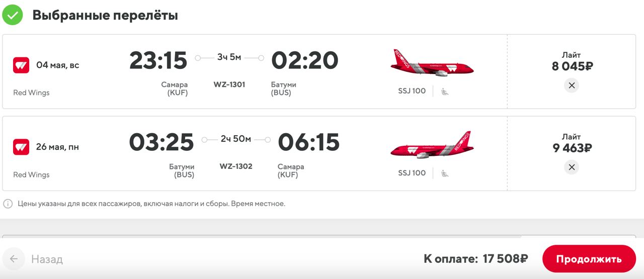Click SSJ 100 label on second flight
The width and height of the screenshot is (644, 279).
(412, 173)
